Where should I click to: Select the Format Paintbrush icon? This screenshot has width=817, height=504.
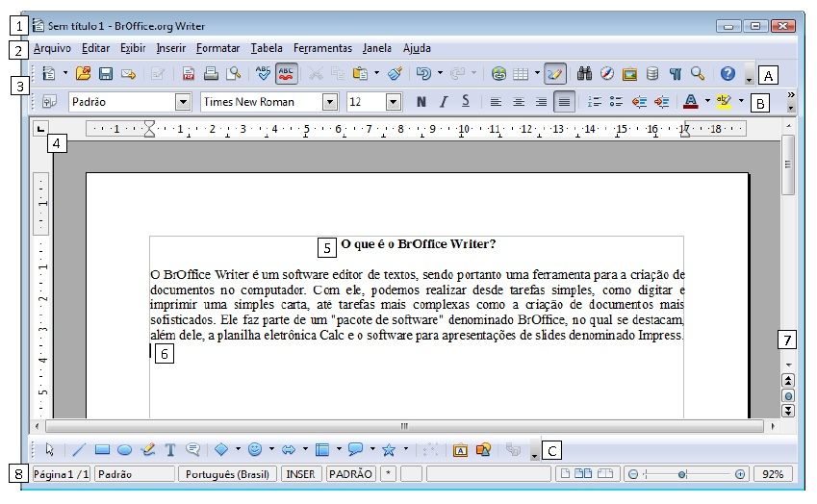[x=395, y=73]
